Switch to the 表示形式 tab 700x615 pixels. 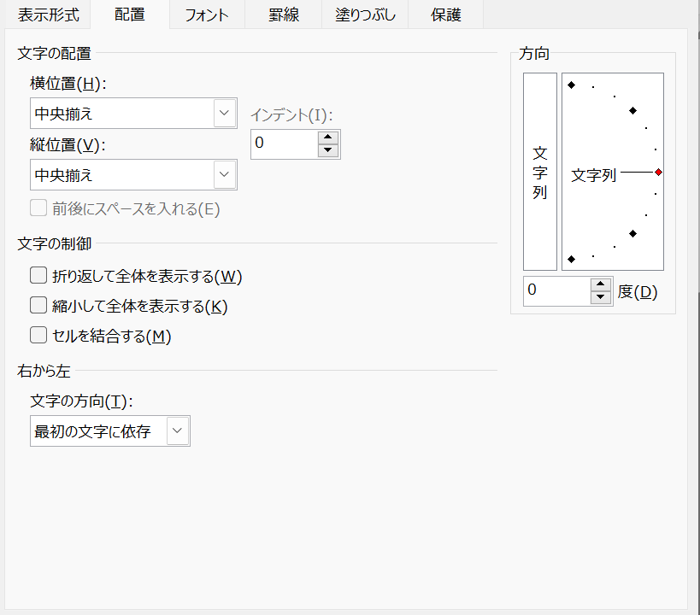pos(48,15)
